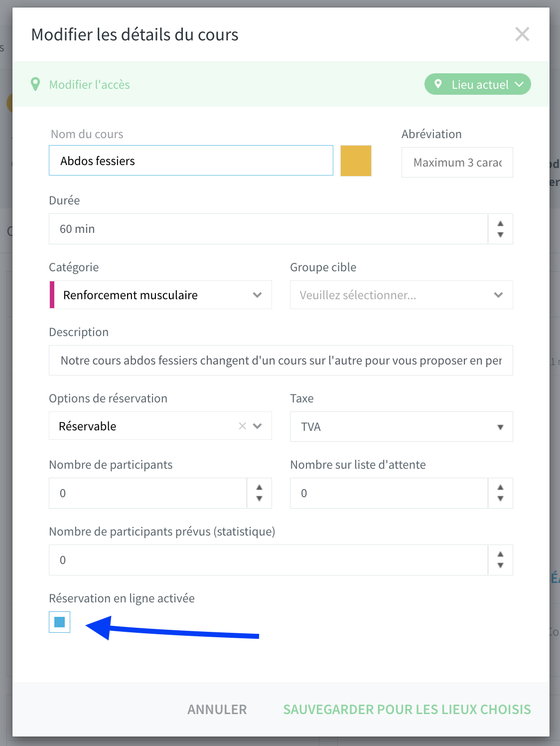Image resolution: width=560 pixels, height=746 pixels.
Task: Increase Nombre de participants prévus value
Action: (x=500, y=554)
